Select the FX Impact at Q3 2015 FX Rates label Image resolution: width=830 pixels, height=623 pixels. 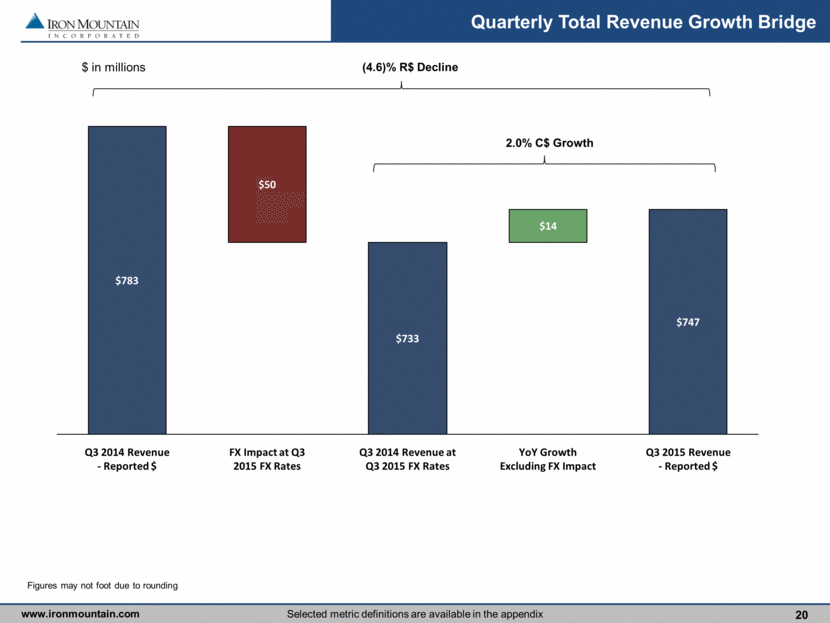[267, 459]
